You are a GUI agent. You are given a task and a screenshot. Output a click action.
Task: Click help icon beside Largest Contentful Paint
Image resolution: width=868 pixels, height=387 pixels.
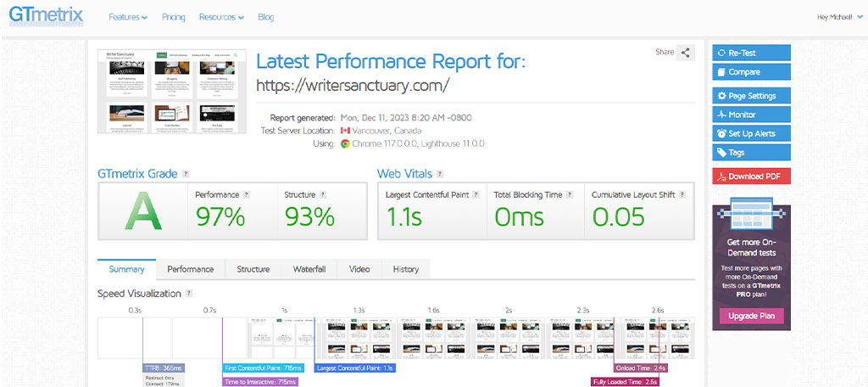[x=476, y=194]
